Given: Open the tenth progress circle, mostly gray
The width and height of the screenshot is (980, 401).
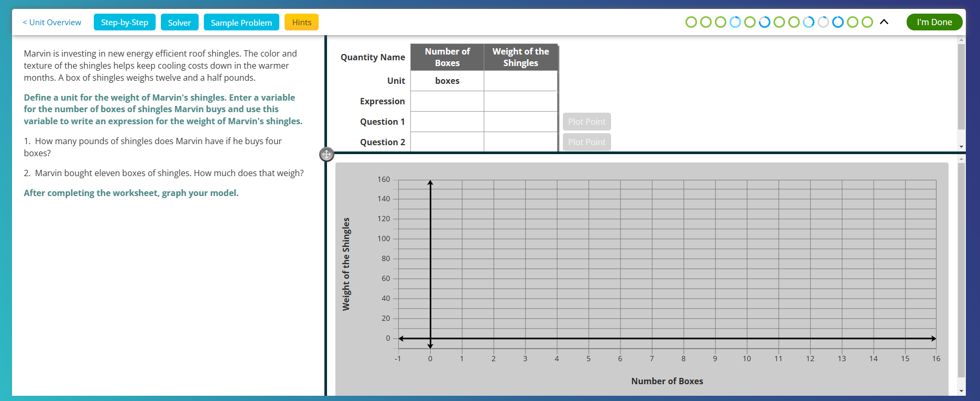Looking at the screenshot, I should (823, 22).
